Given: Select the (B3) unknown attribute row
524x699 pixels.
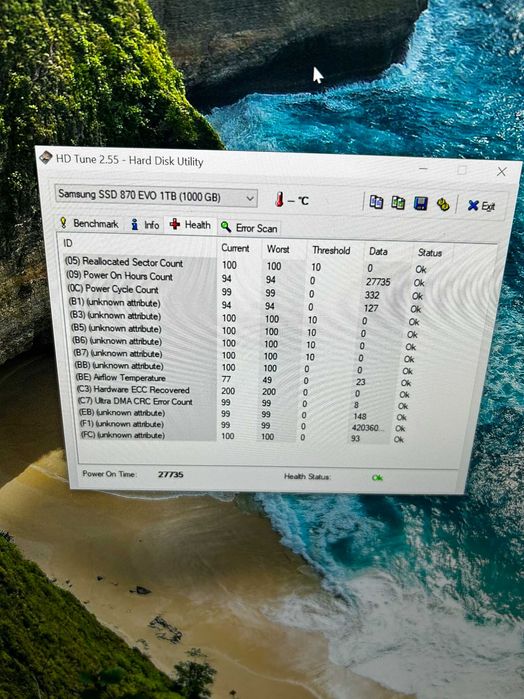Looking at the screenshot, I should pos(245,318).
